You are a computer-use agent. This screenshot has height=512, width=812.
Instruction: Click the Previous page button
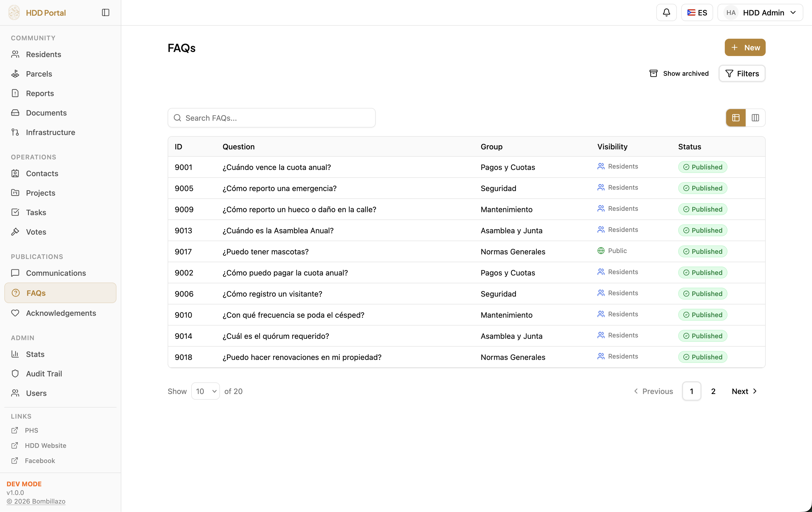click(x=654, y=391)
